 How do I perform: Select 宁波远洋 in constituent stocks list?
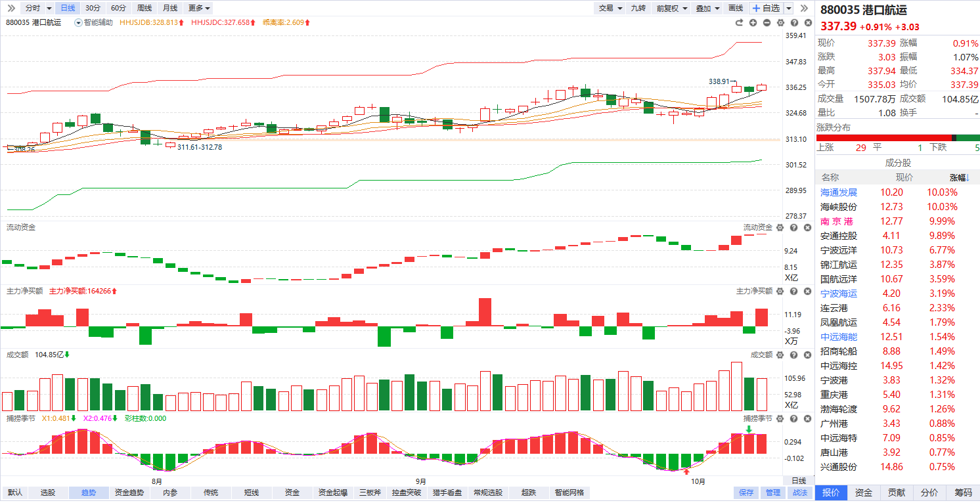(x=839, y=250)
